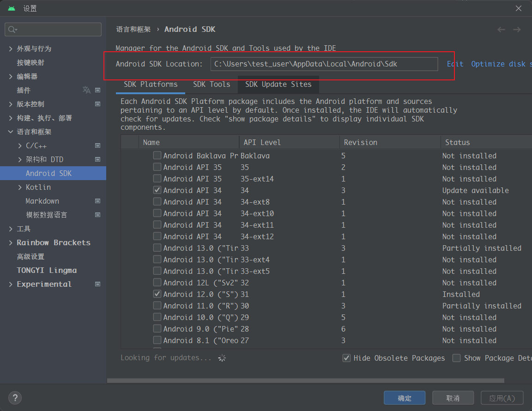Click the project-level icon beside 架构和 DTD
The width and height of the screenshot is (532, 411).
coord(98,159)
